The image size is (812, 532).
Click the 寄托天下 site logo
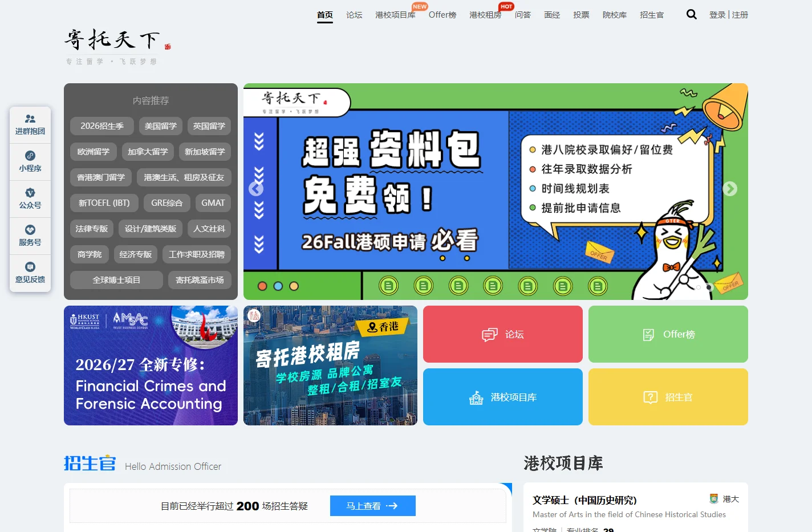coord(118,46)
